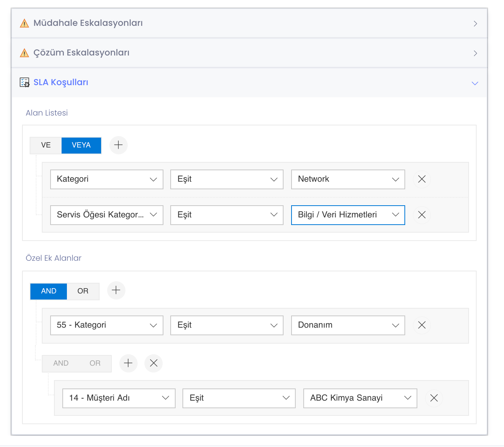Remove the 14 - Müşteri Adı row
504x447 pixels.
pos(434,398)
